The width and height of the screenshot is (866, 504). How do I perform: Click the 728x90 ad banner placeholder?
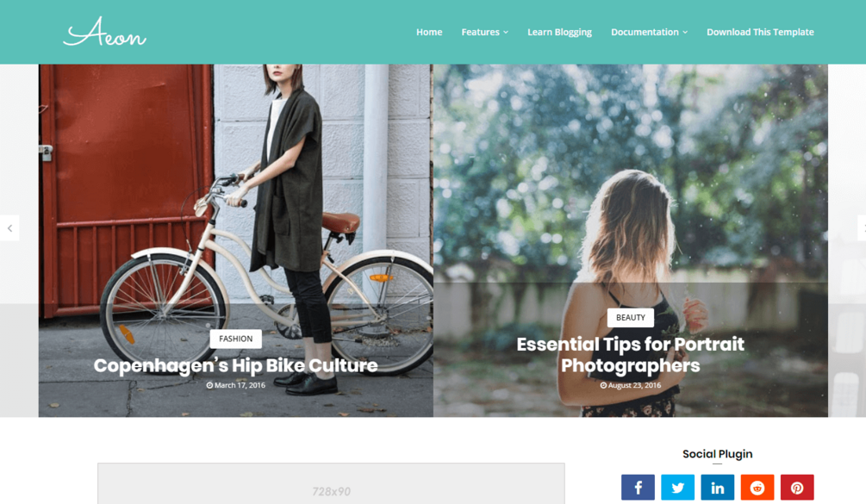331,484
